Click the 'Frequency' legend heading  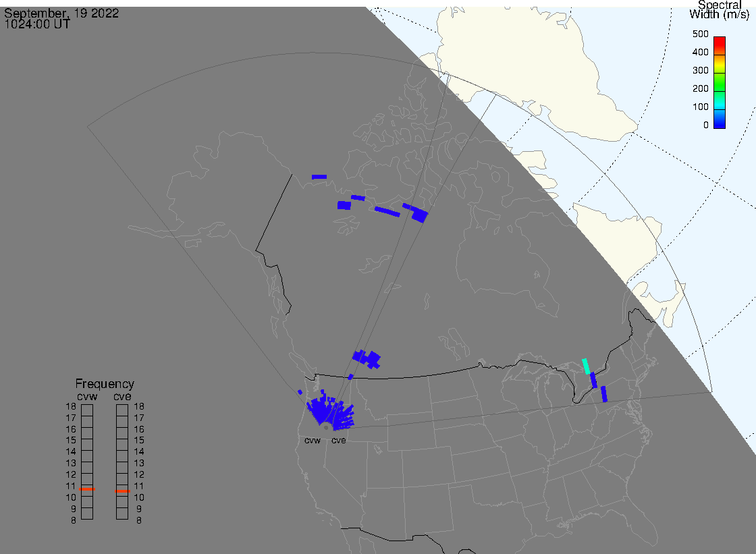105,384
